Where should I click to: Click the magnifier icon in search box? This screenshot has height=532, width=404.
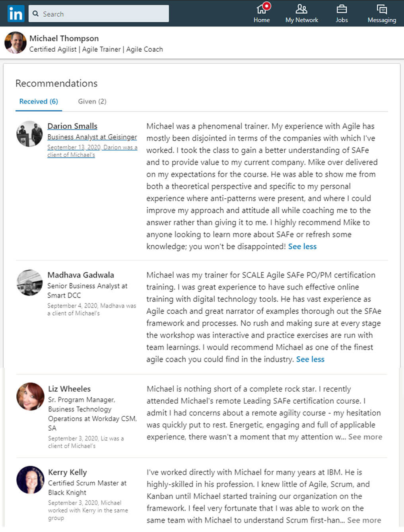(36, 14)
